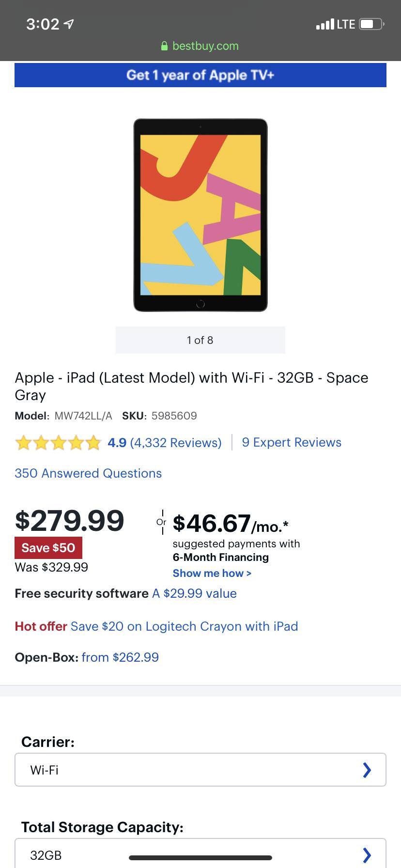Select the iPad product image
401x868 pixels.
pos(200,215)
